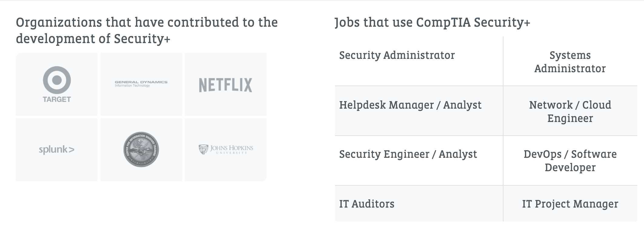This screenshot has height=247, width=644.
Task: Click the word 'Developer' in DevOps cell
Action: click(570, 167)
